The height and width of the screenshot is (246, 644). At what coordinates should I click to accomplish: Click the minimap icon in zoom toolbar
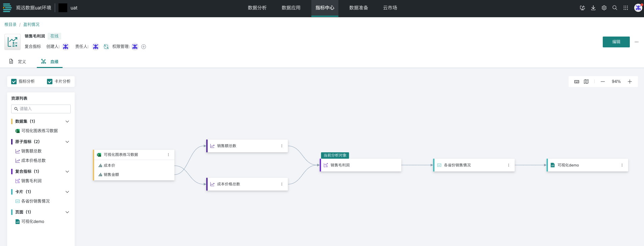(586, 82)
